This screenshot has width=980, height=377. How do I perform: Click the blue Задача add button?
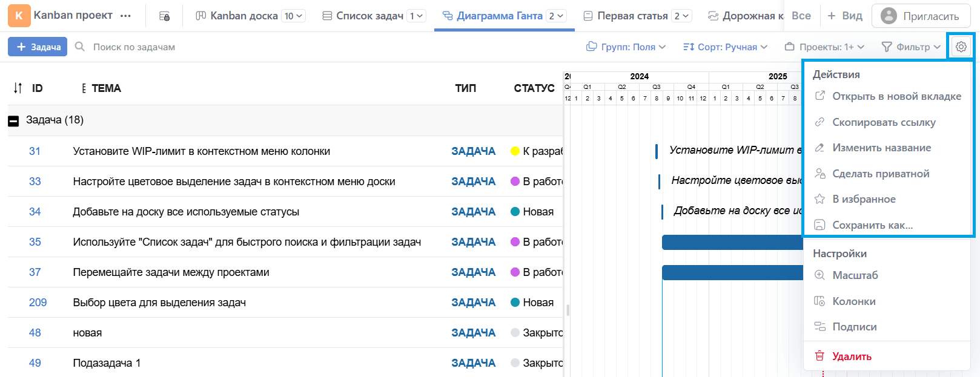tap(38, 47)
